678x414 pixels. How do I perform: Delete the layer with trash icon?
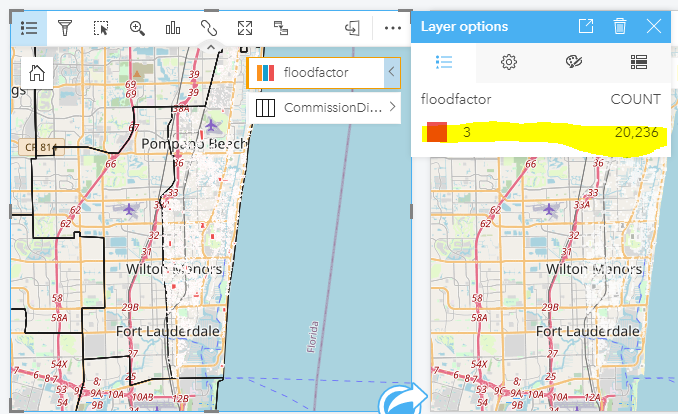[x=620, y=26]
